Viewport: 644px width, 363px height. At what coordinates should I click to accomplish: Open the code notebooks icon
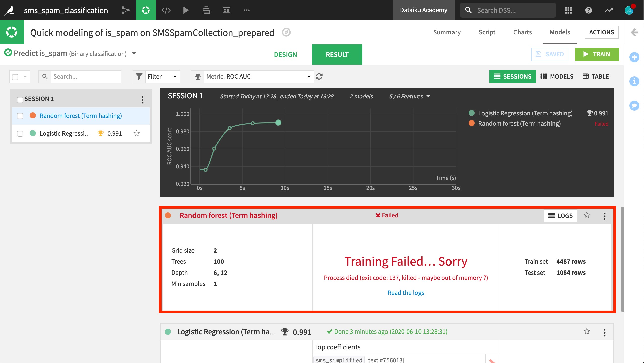[x=166, y=10]
